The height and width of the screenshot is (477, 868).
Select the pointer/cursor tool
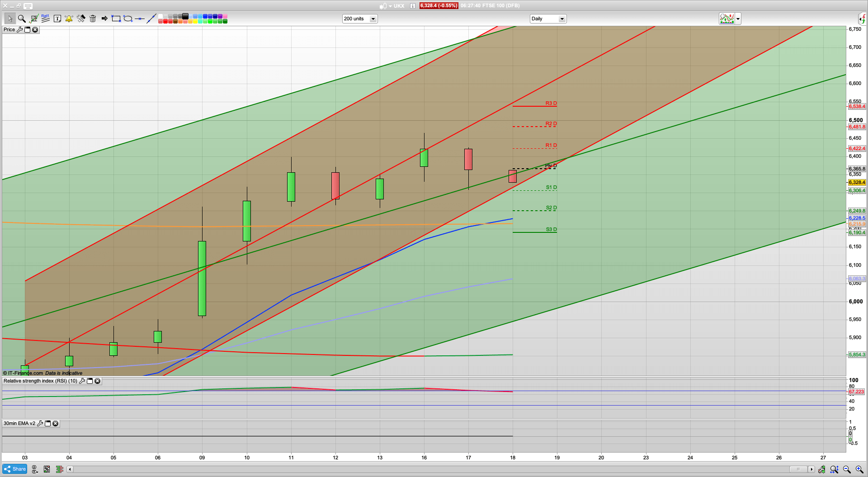click(10, 19)
